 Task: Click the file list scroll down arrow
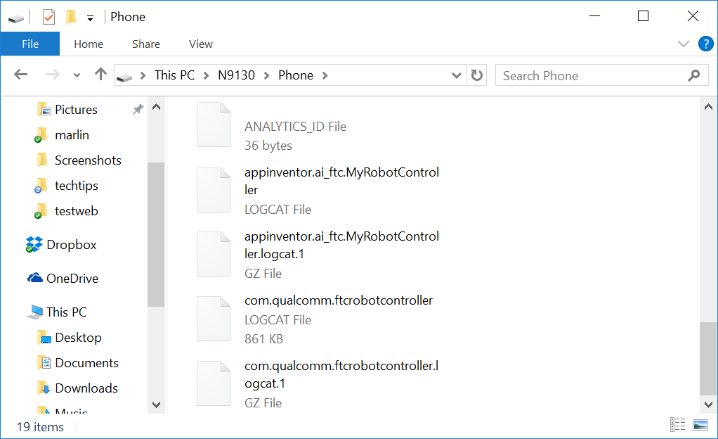[x=708, y=405]
